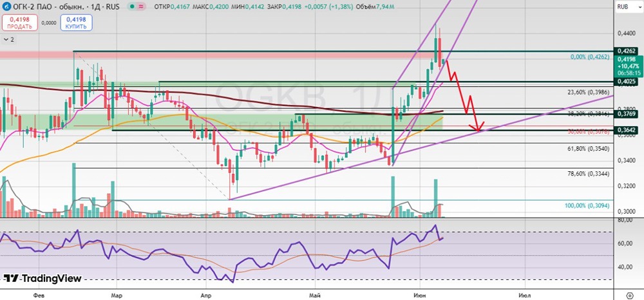Click the 0,3400 price axis value
The height and width of the screenshot is (300, 644).
[625, 160]
